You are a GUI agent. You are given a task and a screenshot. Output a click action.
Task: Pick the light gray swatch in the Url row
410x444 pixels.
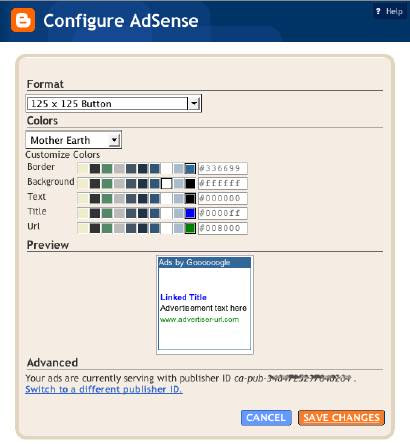pos(119,228)
